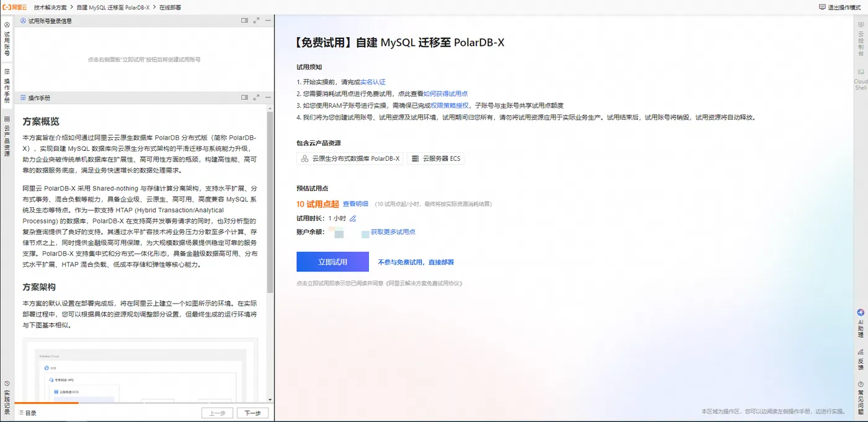Collapse the 试用账号登录信息 panel
Screen dimensions: 868x422
[268, 20]
